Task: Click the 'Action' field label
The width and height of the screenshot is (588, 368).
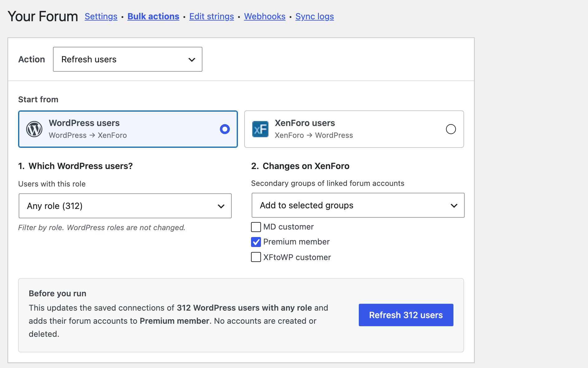Action: pos(32,59)
